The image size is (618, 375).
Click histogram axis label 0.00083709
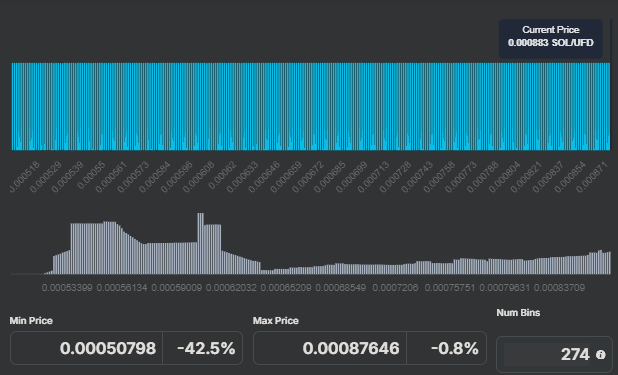pyautogui.click(x=560, y=288)
